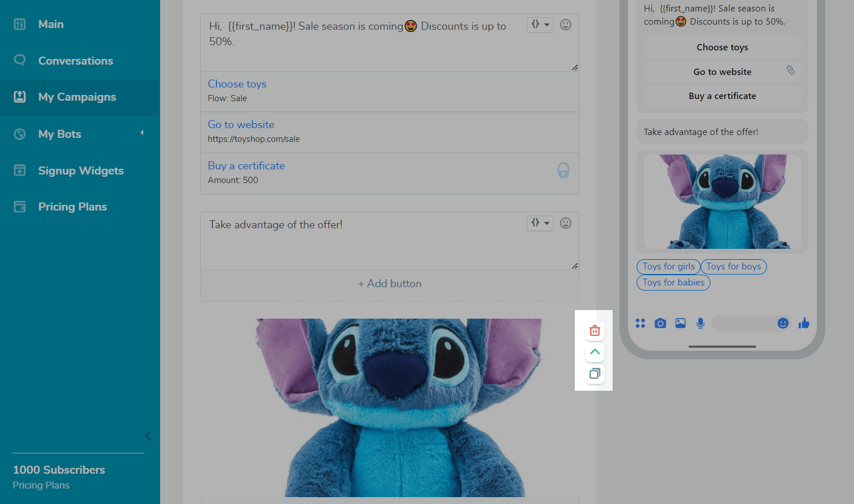Image resolution: width=854 pixels, height=504 pixels.
Task: Select 'Toys for girls' quick reply
Action: (669, 267)
